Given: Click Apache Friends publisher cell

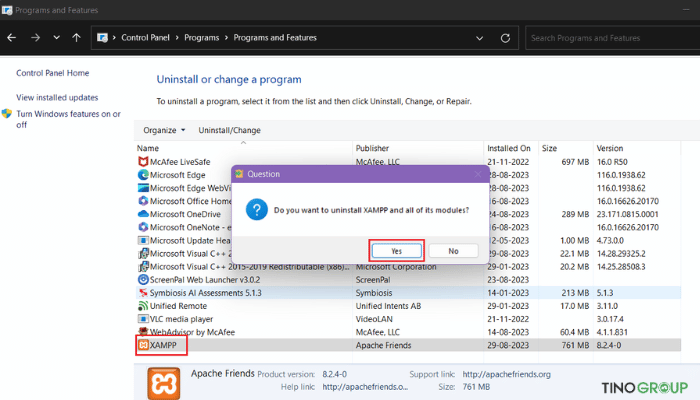Looking at the screenshot, I should point(383,345).
